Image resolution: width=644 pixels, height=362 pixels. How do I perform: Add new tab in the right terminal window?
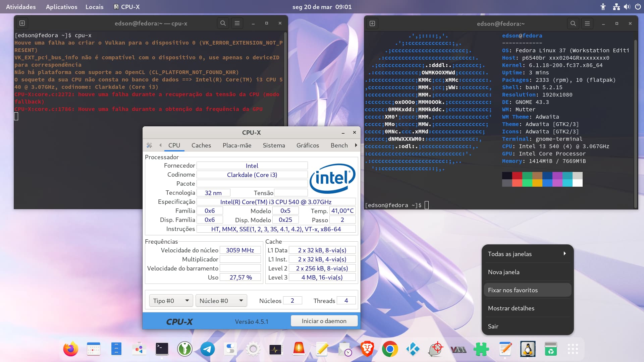pyautogui.click(x=372, y=23)
